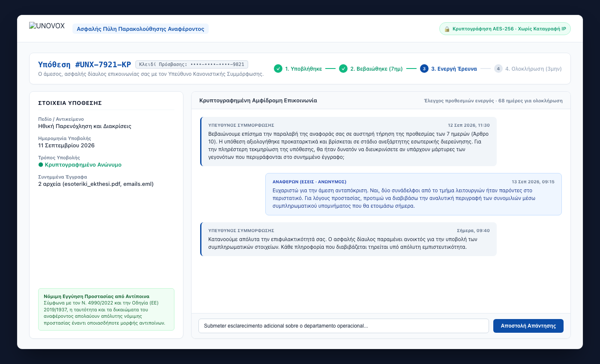Click the Κρυπτογραφημένο Ανώνυμο submission mode text
The height and width of the screenshot is (364, 600).
(x=83, y=165)
